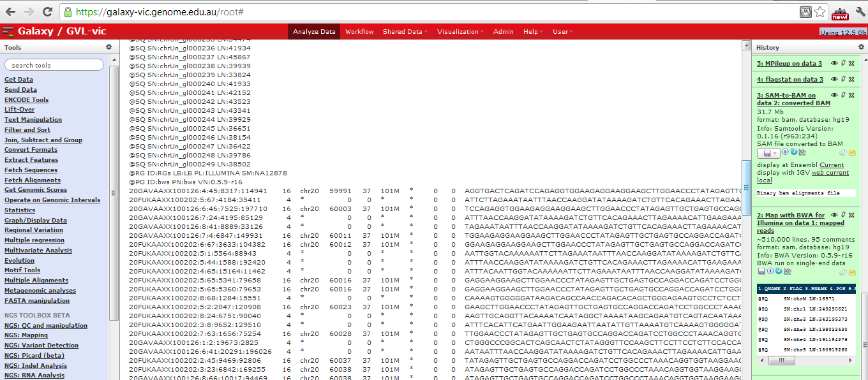Open SAM-to-BAM download dropdown button
Image resolution: width=868 pixels, height=380 pixels.
click(768, 153)
